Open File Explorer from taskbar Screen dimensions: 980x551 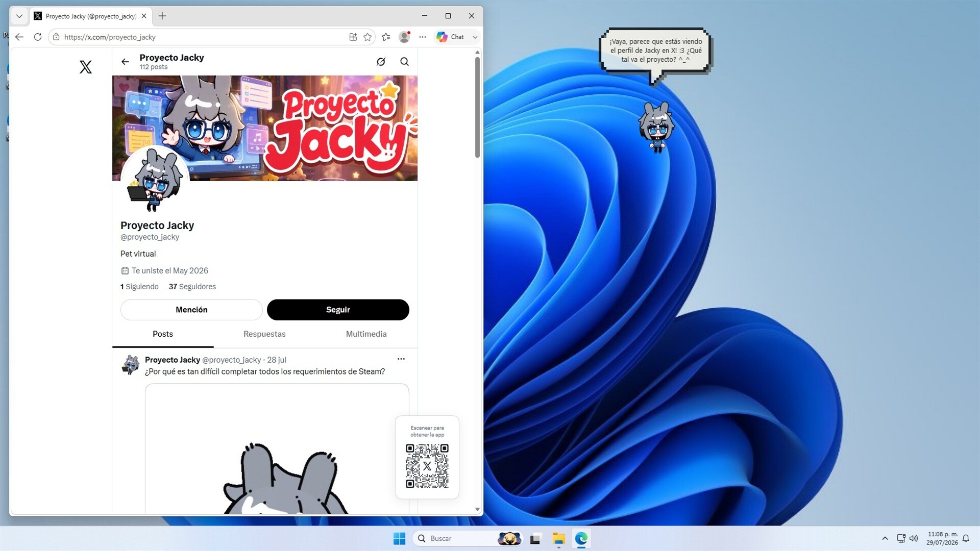pos(558,538)
